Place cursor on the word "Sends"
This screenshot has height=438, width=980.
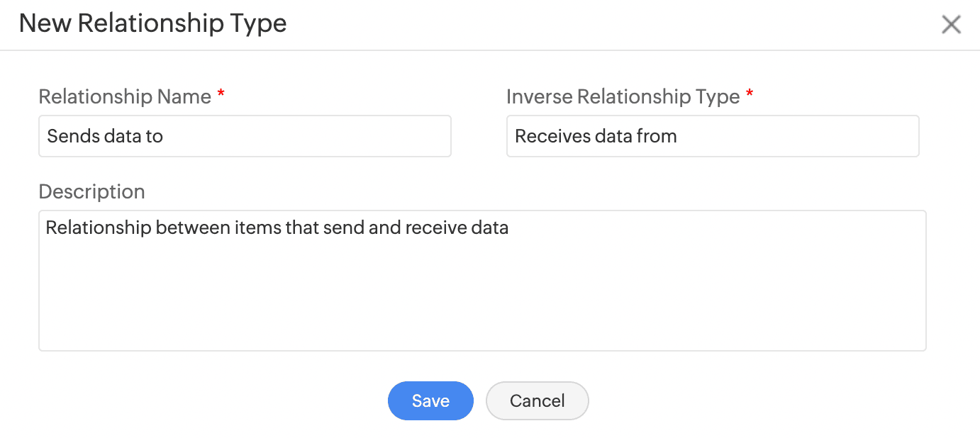(68, 136)
